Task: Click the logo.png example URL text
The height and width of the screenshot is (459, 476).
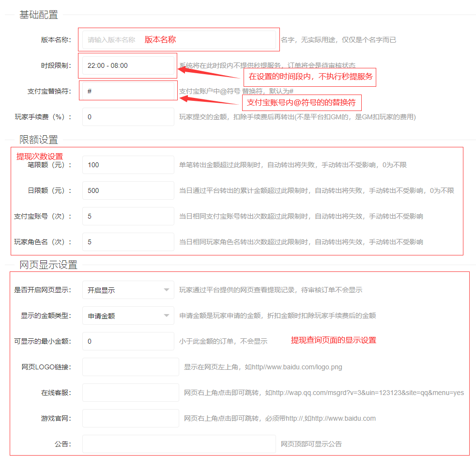Action: pyautogui.click(x=263, y=367)
